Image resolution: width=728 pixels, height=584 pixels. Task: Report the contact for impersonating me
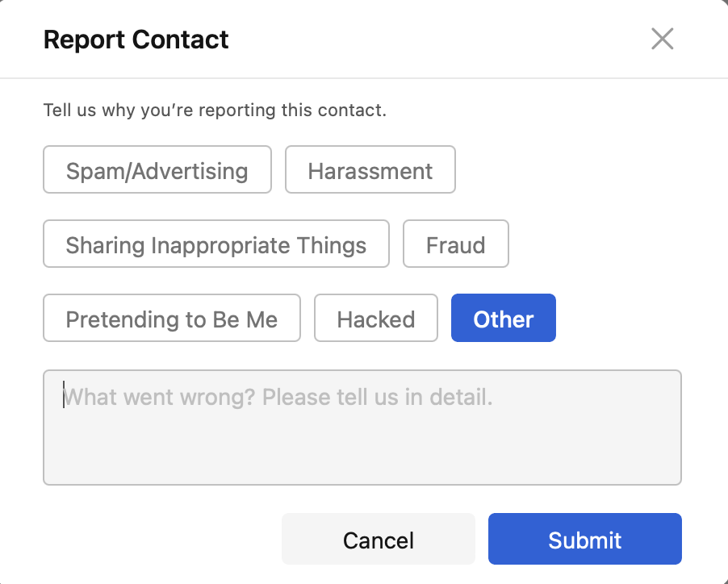(x=172, y=319)
